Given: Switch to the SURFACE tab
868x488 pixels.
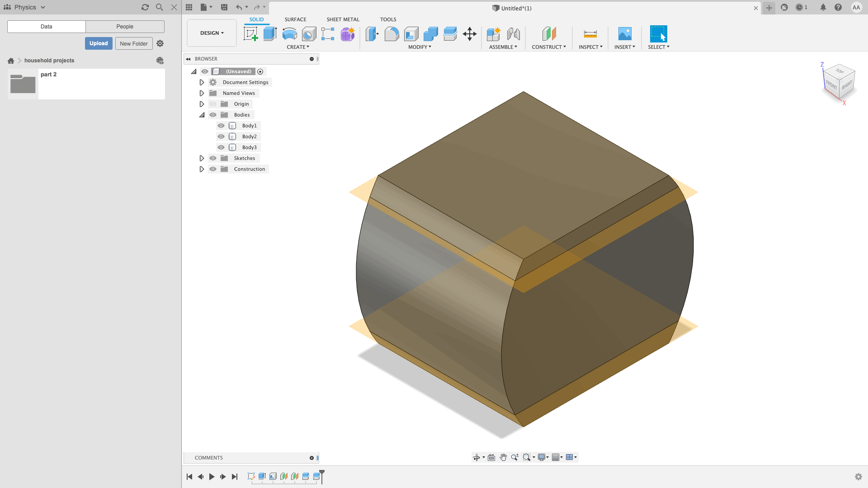Looking at the screenshot, I should point(295,19).
